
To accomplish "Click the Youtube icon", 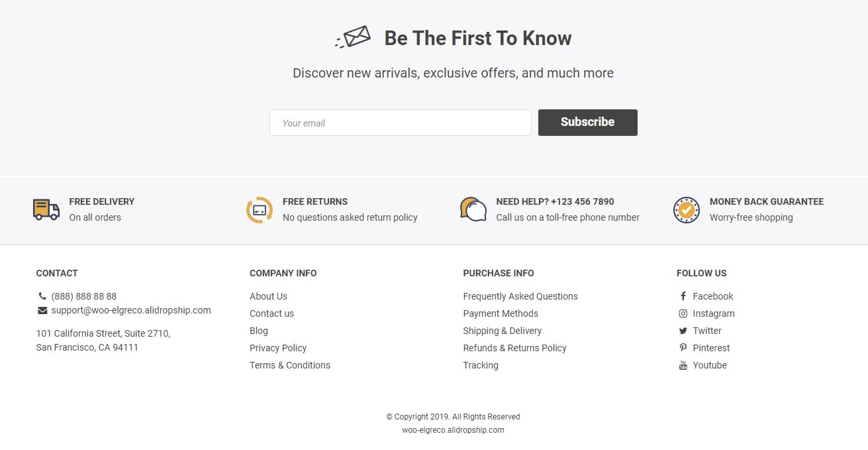I will click(x=683, y=365).
